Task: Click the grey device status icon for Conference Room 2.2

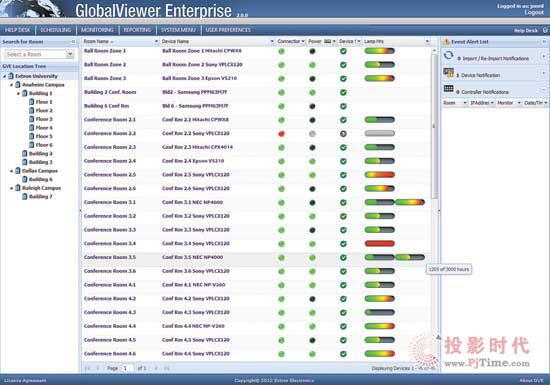Action: point(343,134)
